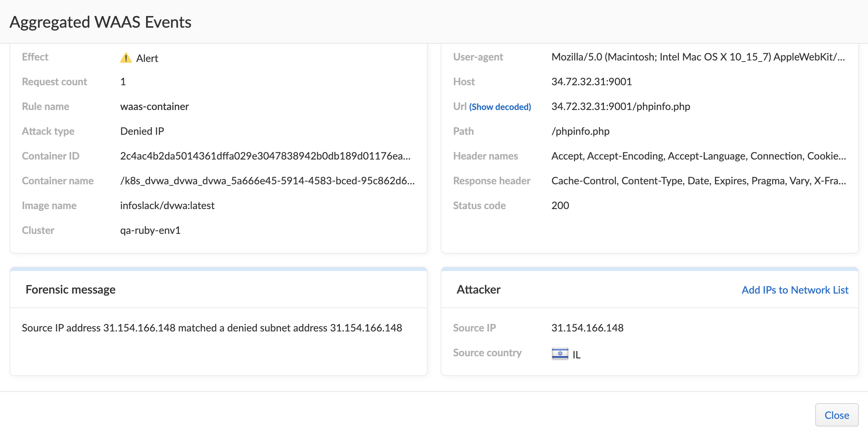Click the Container name field label
Viewport: 868px width, 436px height.
tap(58, 181)
